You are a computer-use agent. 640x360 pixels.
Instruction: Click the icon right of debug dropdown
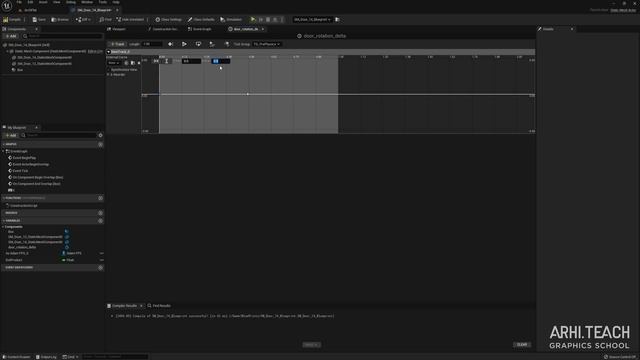(x=337, y=19)
